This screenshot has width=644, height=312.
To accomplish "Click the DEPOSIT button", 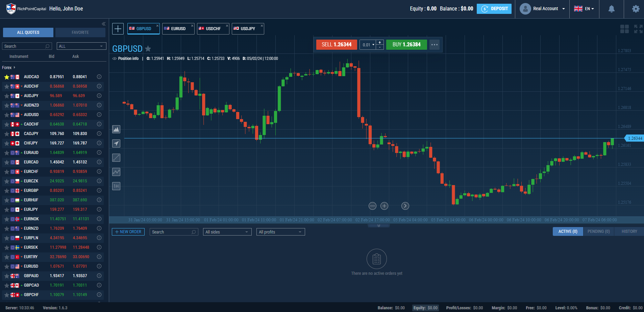I will pos(494,9).
